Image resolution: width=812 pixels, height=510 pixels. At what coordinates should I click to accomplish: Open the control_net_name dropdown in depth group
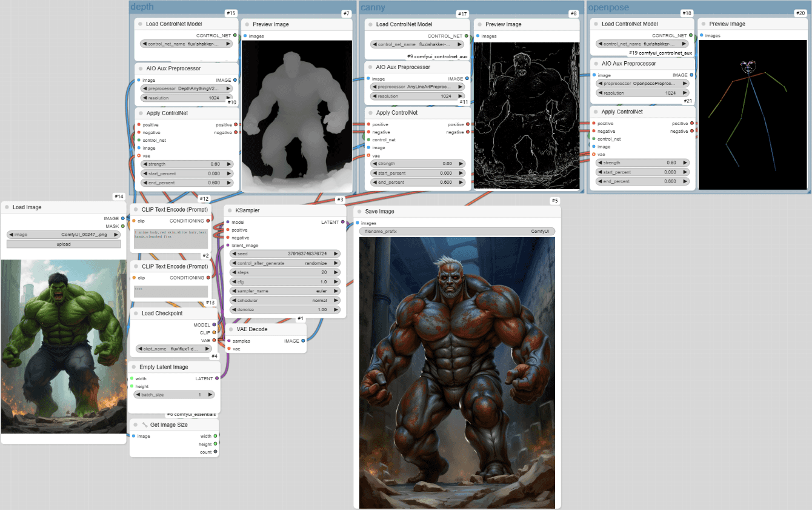pyautogui.click(x=187, y=44)
